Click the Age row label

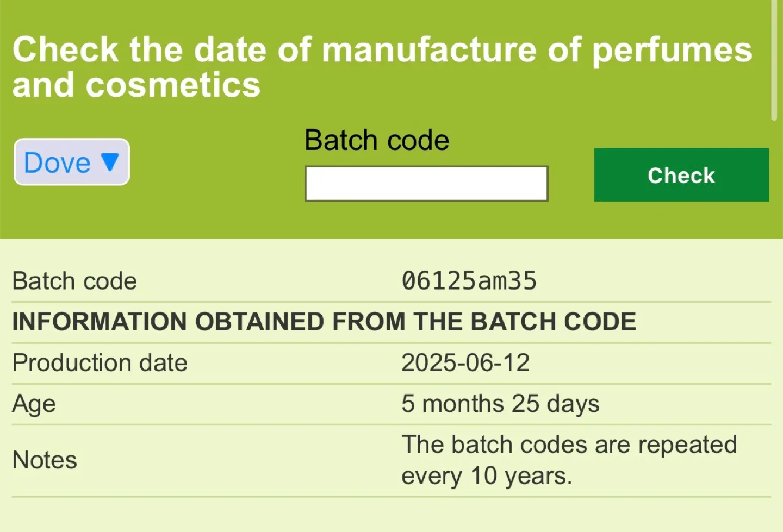click(x=34, y=404)
